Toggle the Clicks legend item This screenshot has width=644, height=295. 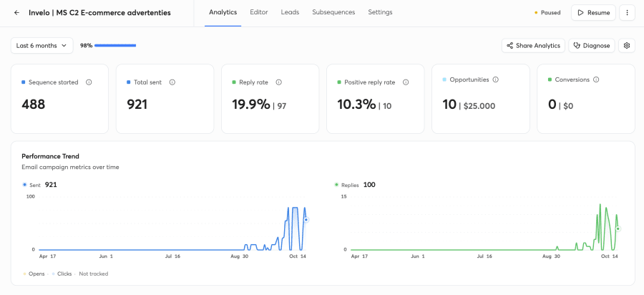(x=62, y=274)
